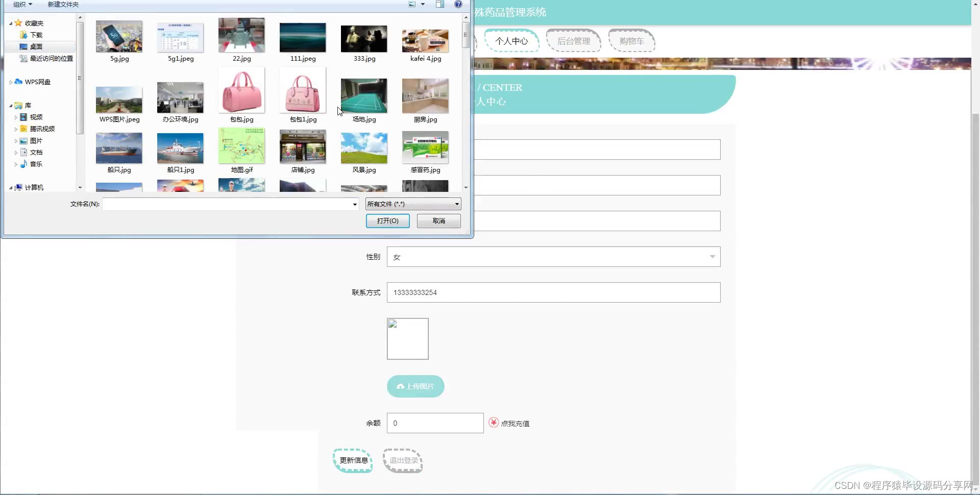Image resolution: width=980 pixels, height=495 pixels.
Task: Open the 购物车 tab
Action: (632, 41)
